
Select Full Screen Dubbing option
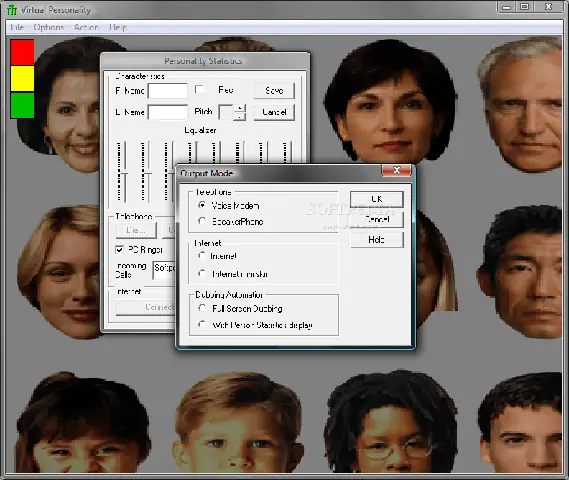point(202,308)
